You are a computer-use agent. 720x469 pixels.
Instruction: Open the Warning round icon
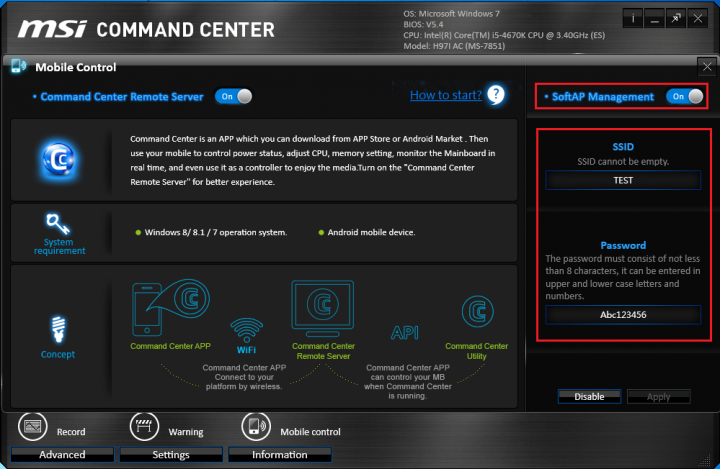[x=144, y=426]
